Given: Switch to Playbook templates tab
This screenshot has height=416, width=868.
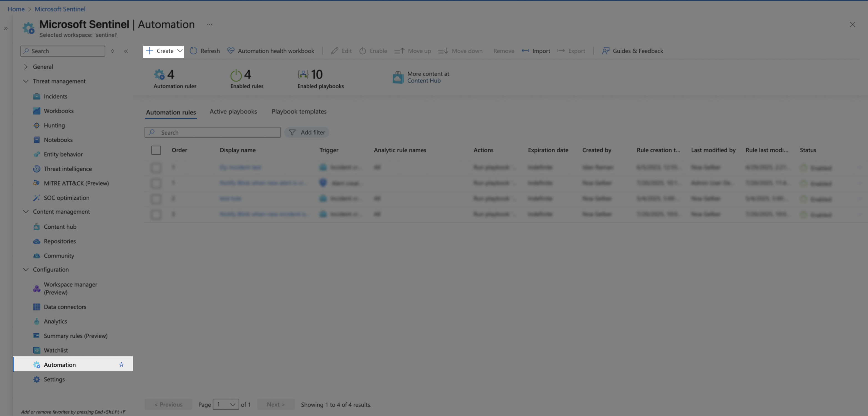Looking at the screenshot, I should coord(299,111).
